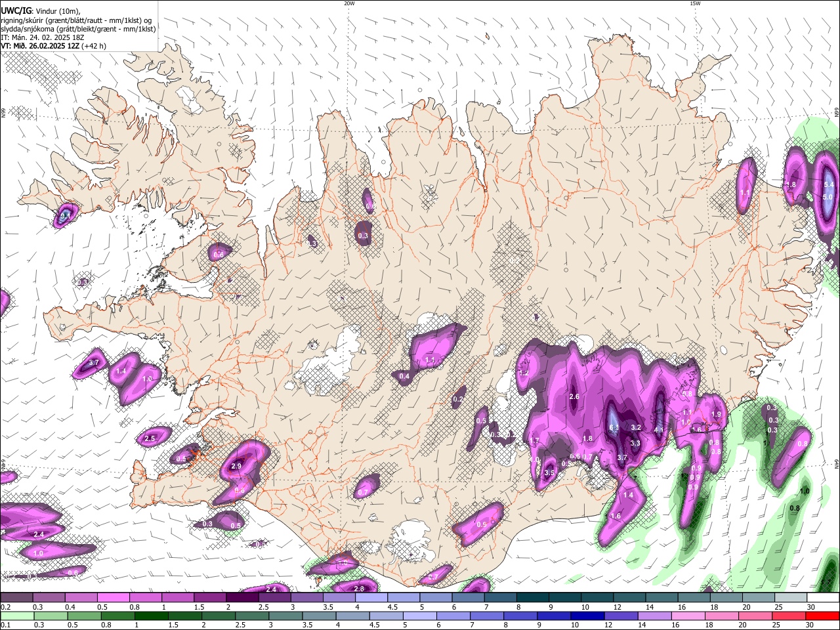Click the 15W longitude label
The image size is (840, 630).
[695, 3]
